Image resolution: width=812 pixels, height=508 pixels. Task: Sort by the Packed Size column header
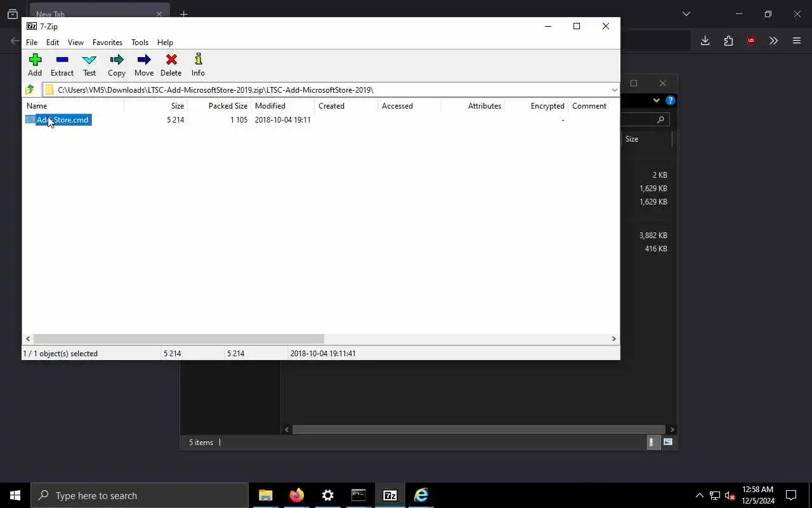pos(219,106)
